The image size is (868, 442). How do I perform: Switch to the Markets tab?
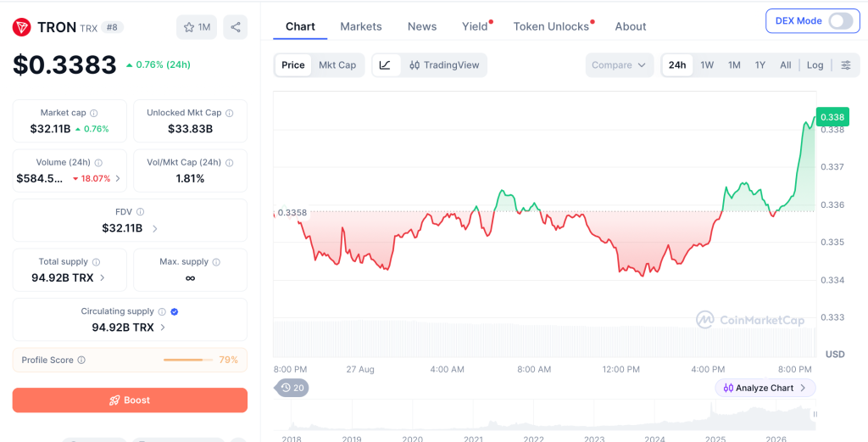pos(361,26)
